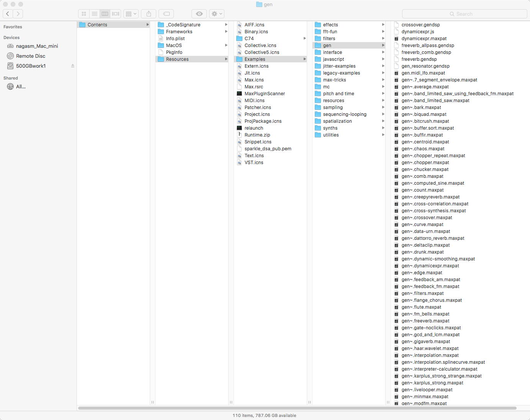The image size is (530, 420).
Task: Select gen~.biquad.maxpat patcher icon
Action: (396, 114)
